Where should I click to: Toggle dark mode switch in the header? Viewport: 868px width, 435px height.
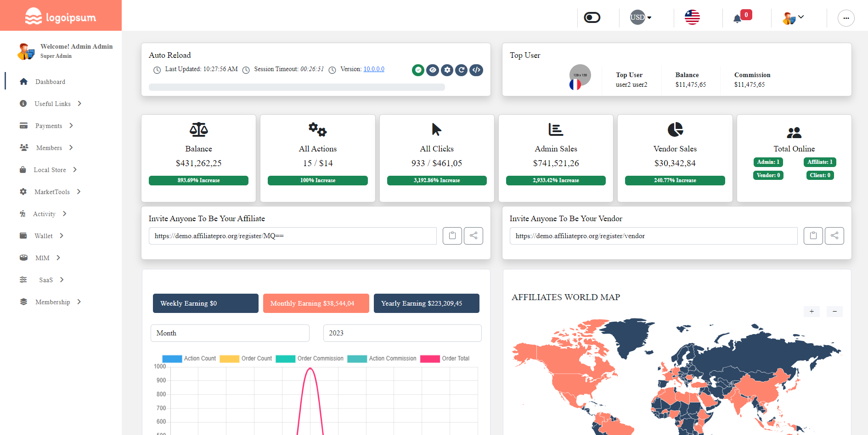pyautogui.click(x=592, y=17)
